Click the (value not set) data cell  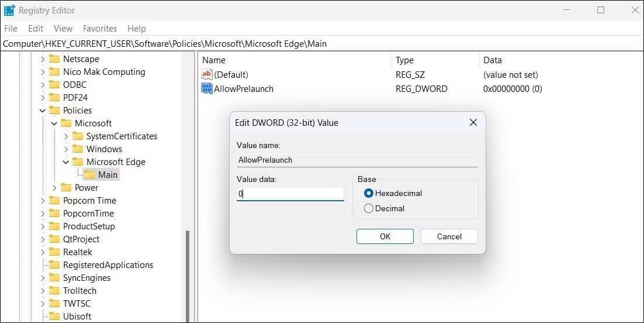(511, 75)
